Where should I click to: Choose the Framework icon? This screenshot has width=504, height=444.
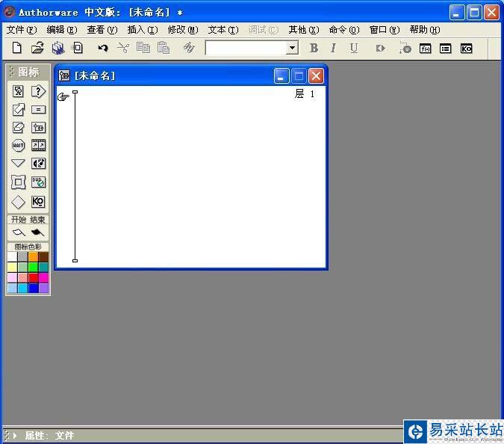click(18, 182)
